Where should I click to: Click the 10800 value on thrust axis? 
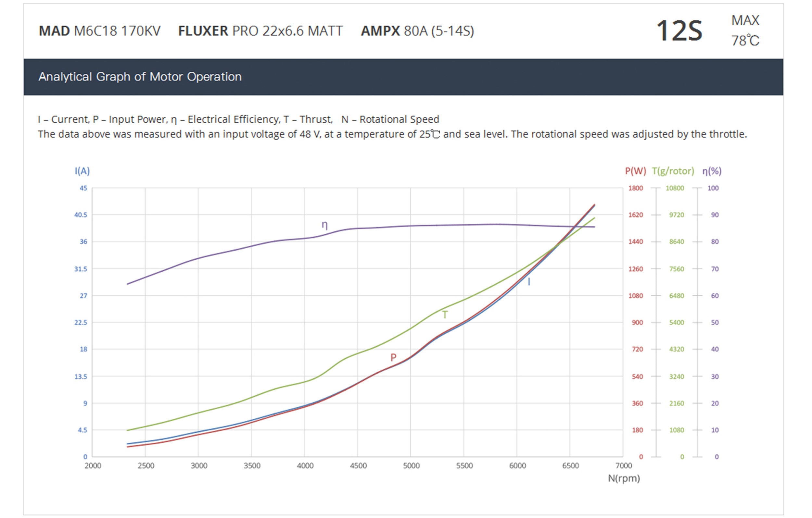pyautogui.click(x=674, y=188)
